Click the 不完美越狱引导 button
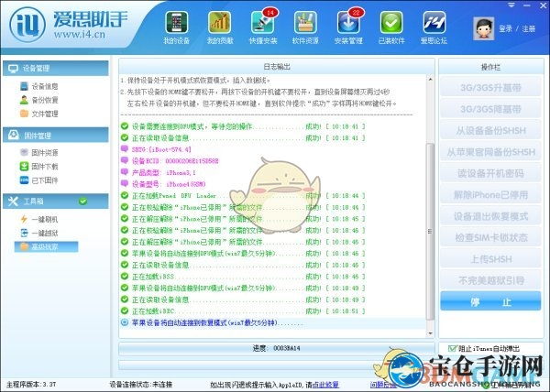The width and height of the screenshot is (550, 392). coord(490,280)
